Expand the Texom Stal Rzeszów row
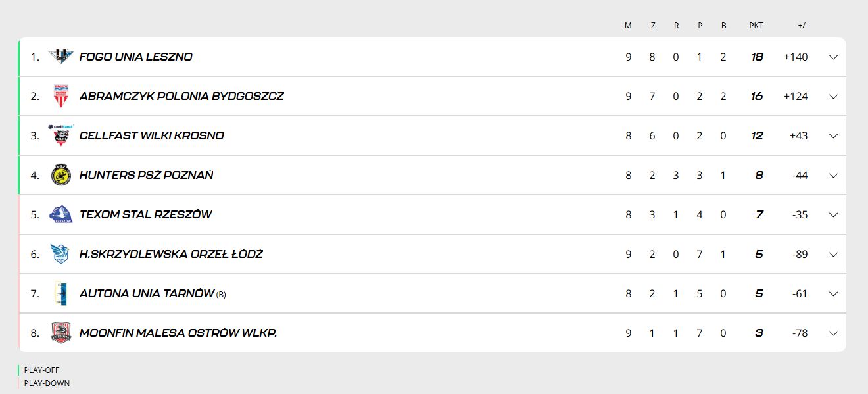This screenshot has width=868, height=394. click(833, 215)
